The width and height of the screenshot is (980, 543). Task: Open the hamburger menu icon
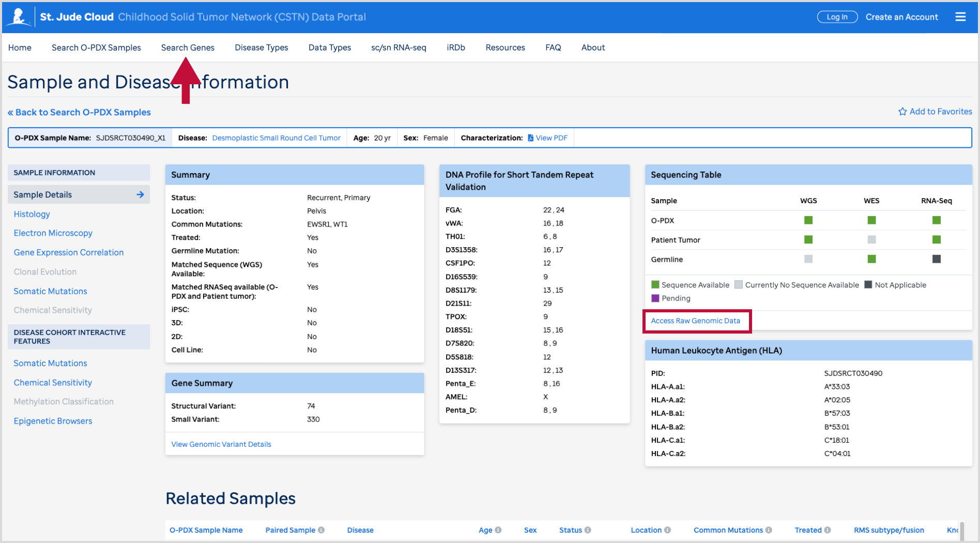pyautogui.click(x=960, y=17)
